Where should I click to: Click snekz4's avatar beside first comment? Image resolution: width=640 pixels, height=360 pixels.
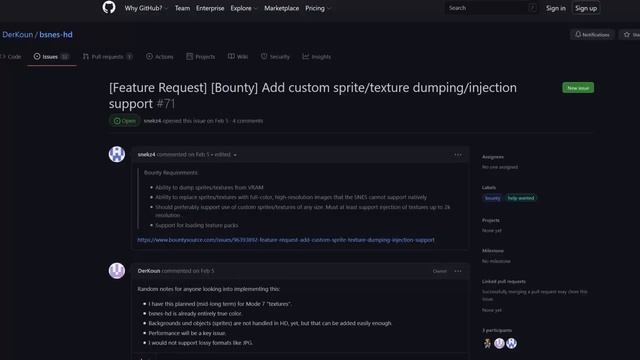click(117, 154)
